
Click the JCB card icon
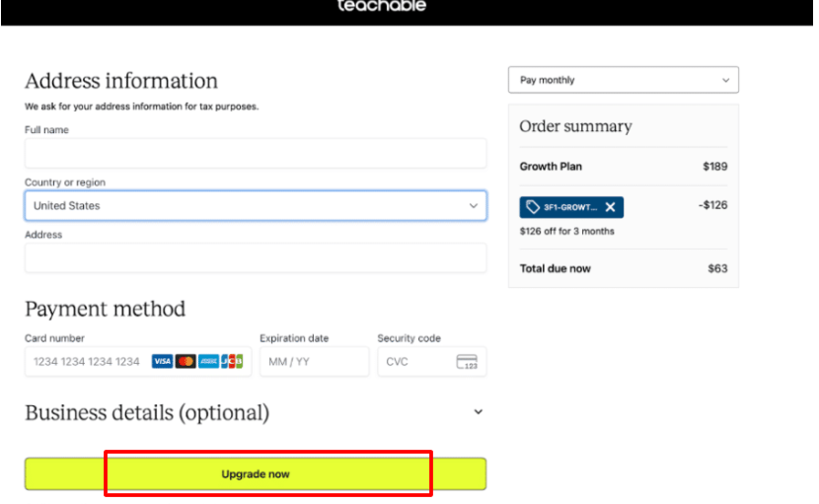[x=231, y=361]
